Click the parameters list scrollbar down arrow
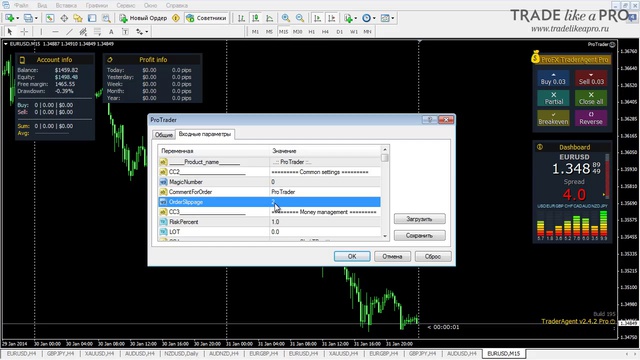 click(x=385, y=236)
